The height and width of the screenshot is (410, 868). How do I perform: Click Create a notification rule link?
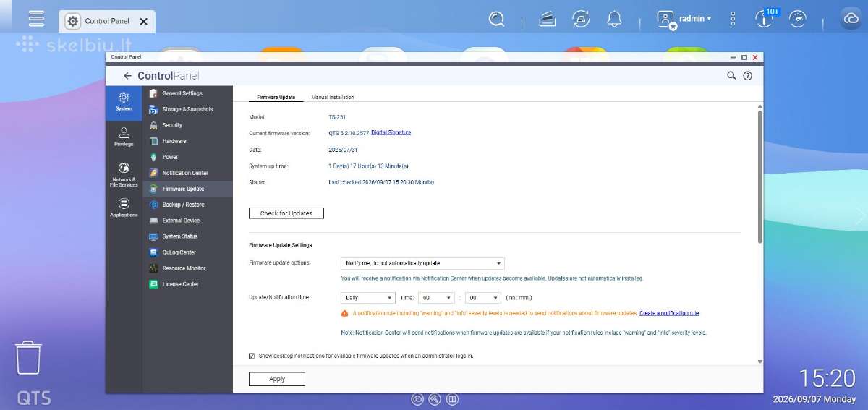tap(669, 313)
